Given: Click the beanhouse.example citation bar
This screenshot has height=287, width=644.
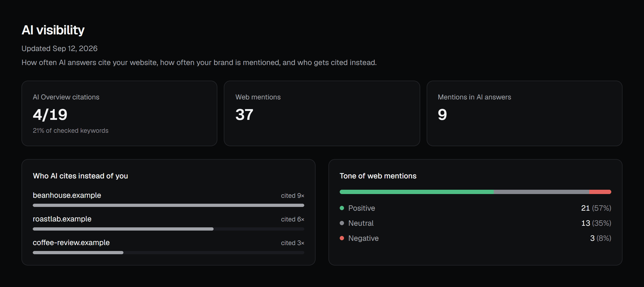Looking at the screenshot, I should pyautogui.click(x=169, y=205).
